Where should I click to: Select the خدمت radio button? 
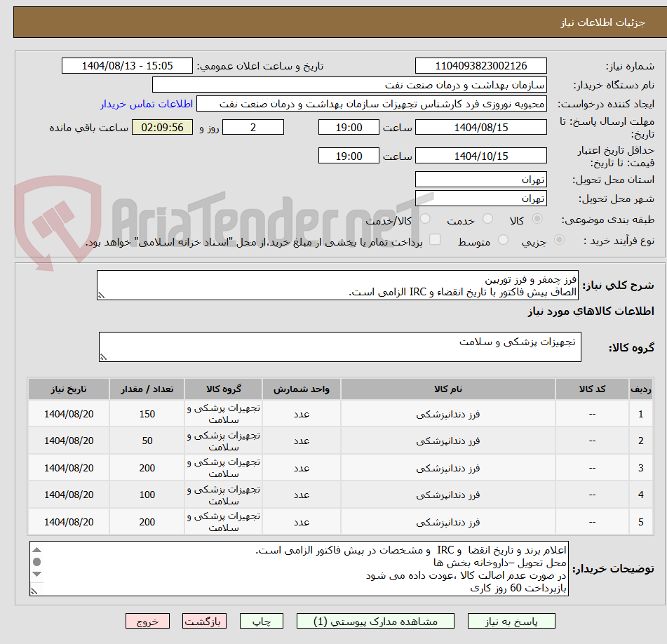click(487, 218)
